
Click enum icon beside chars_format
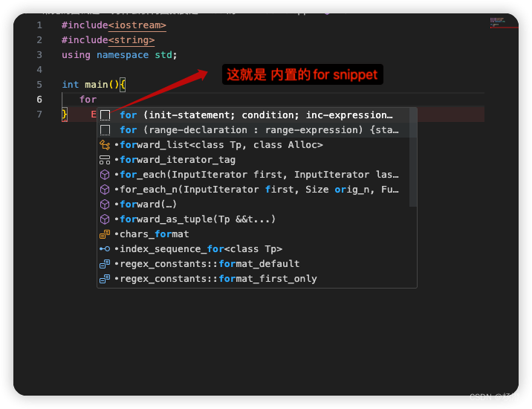pyautogui.click(x=105, y=234)
